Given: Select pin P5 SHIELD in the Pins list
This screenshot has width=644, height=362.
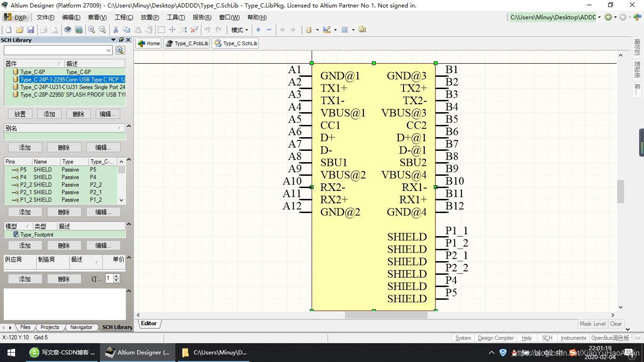Looking at the screenshot, I should click(x=61, y=170).
